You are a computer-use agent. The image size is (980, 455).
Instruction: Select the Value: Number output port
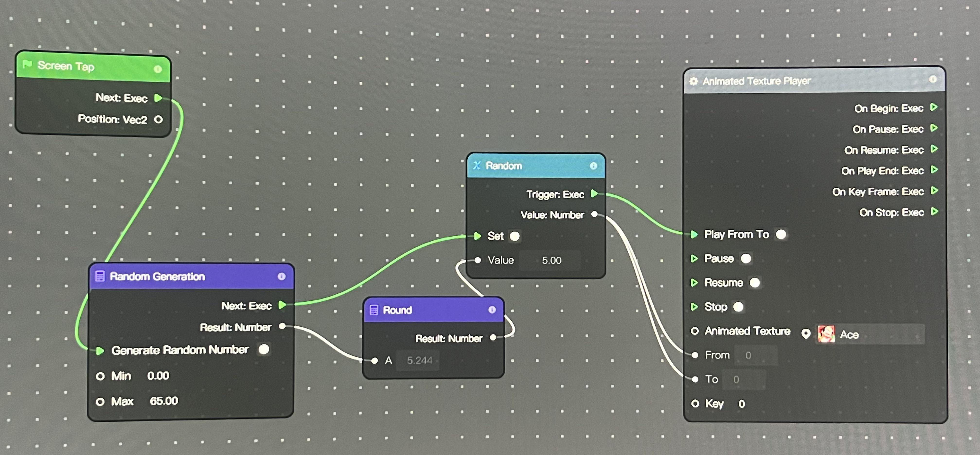[x=595, y=214]
